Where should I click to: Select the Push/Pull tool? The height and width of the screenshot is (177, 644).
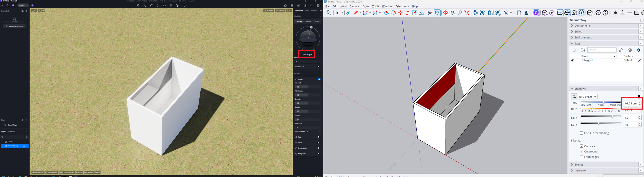point(386,13)
